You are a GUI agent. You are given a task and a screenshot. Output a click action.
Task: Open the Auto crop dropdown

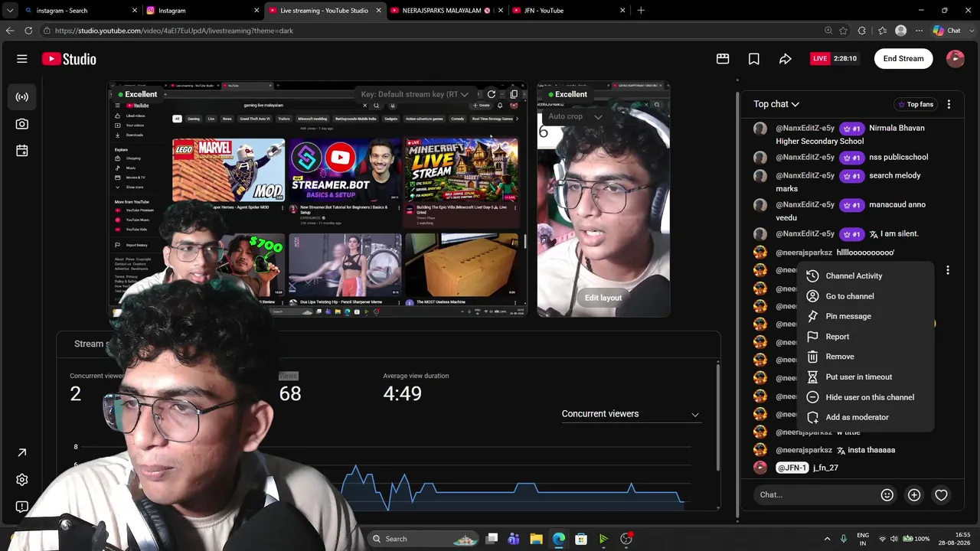[x=575, y=116]
